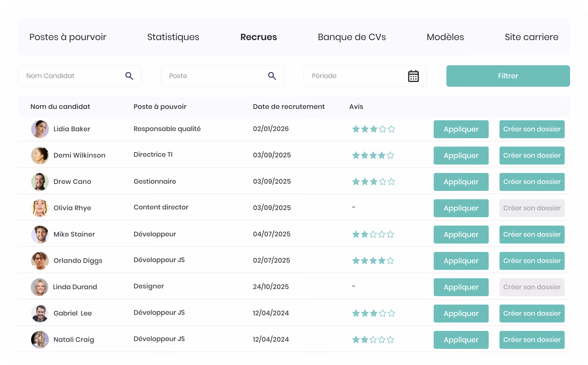
Task: Click the name Demi Wilkinson
Action: click(80, 155)
